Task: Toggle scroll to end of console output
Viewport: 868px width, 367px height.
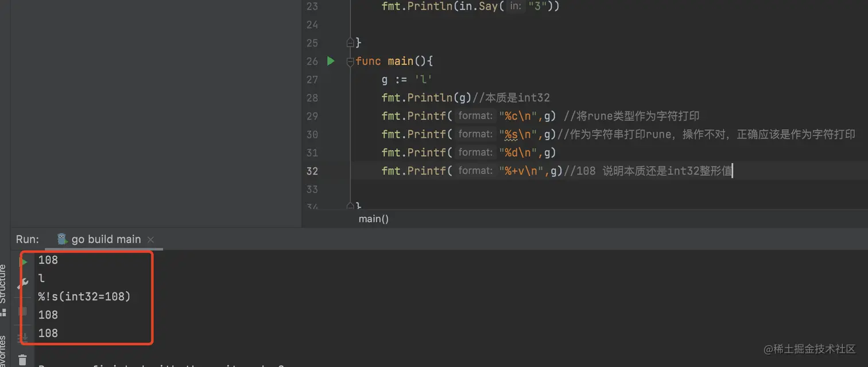Action: (x=23, y=338)
